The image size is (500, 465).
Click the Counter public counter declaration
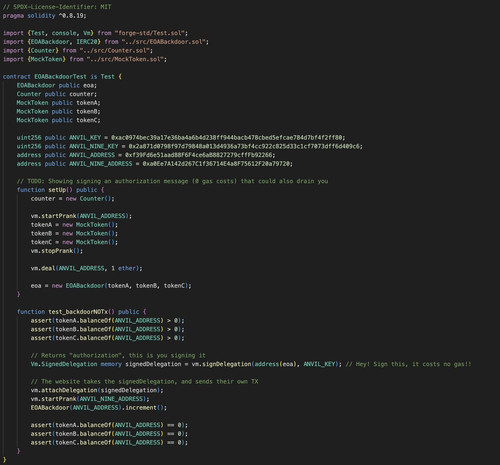57,94
